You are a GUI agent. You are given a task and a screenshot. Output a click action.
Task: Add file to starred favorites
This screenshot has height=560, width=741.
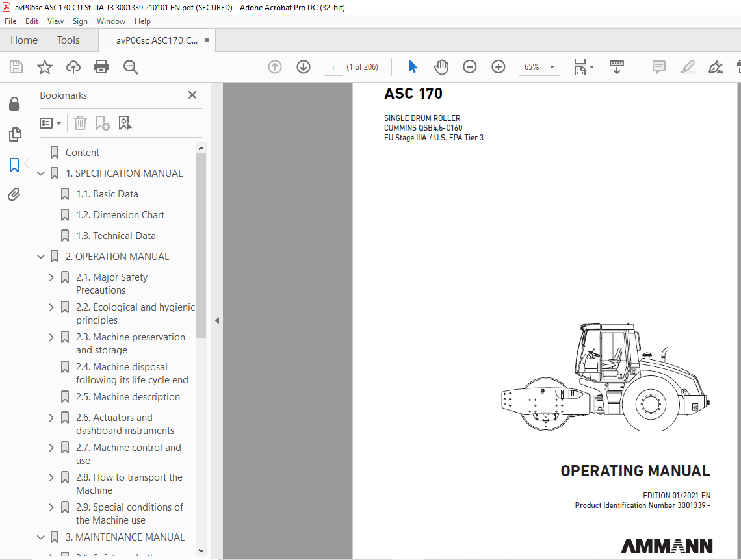click(45, 67)
